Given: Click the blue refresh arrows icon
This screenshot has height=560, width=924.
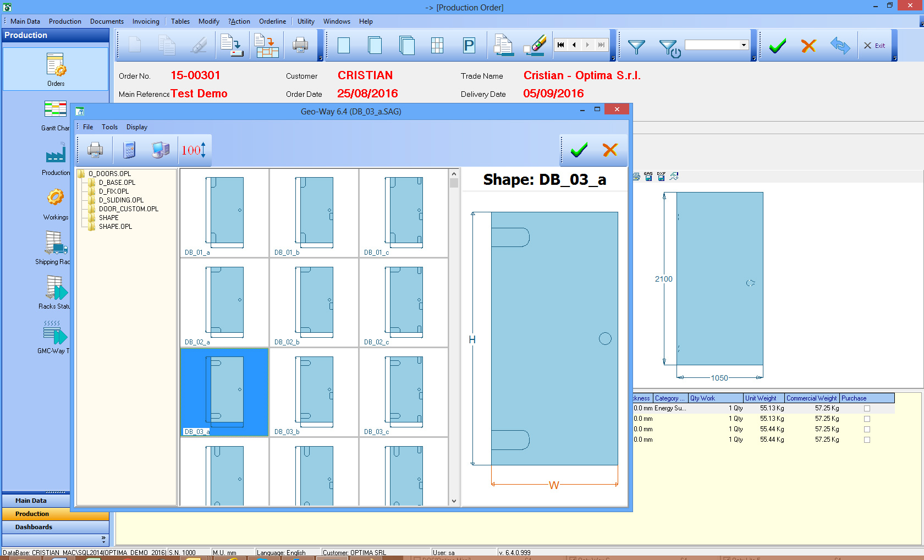Looking at the screenshot, I should click(840, 45).
